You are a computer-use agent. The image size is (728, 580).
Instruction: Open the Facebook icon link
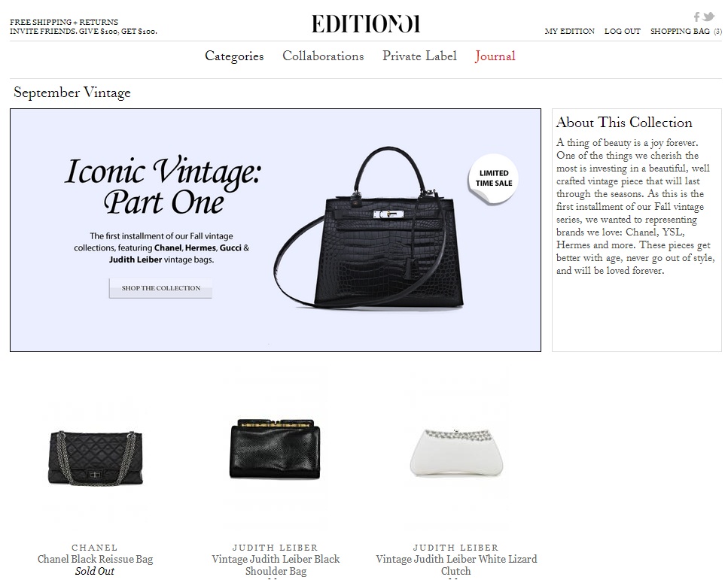696,17
